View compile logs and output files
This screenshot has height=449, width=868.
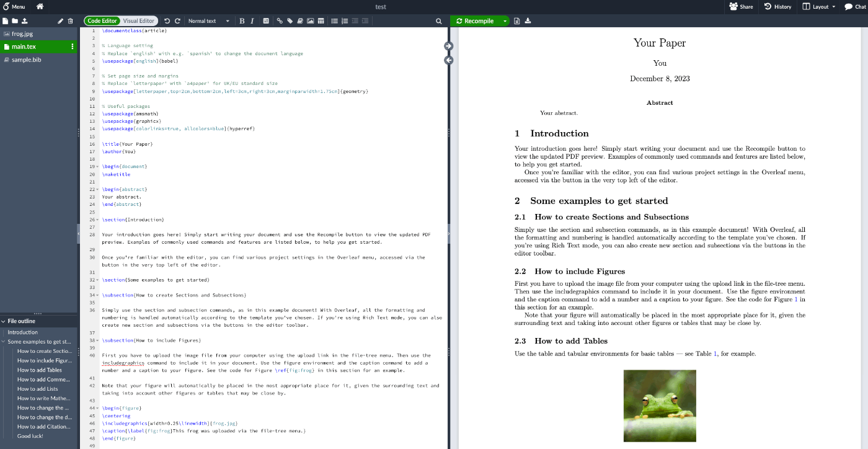point(517,21)
